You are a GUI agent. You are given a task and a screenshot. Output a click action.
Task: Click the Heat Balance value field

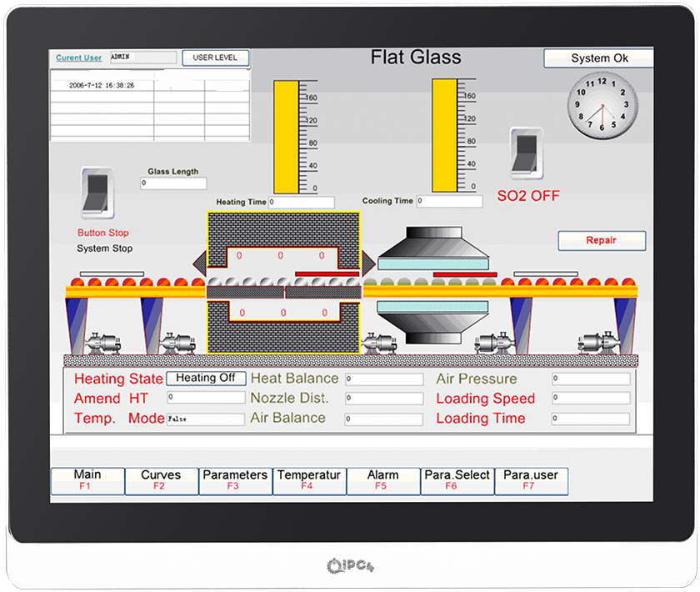coord(384,379)
